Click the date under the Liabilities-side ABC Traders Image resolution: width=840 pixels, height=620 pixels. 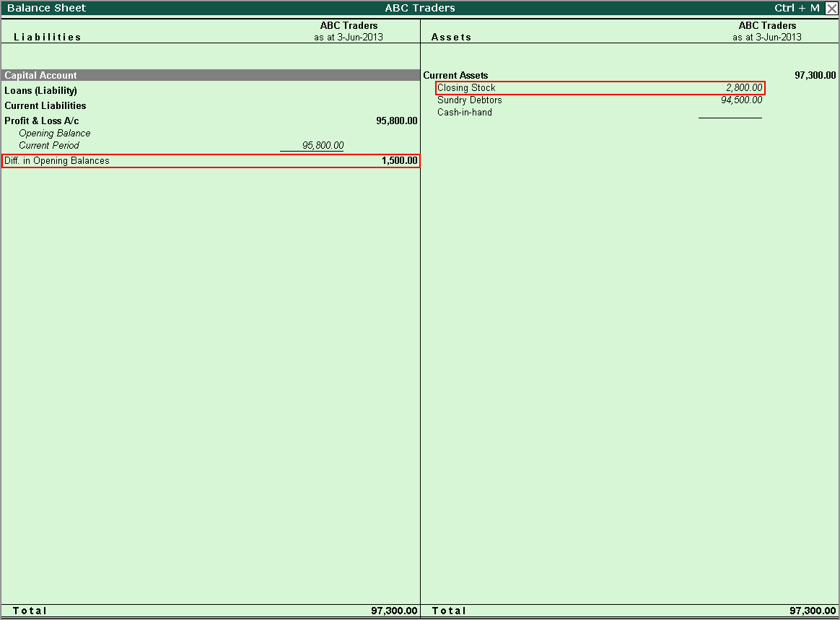tap(349, 37)
